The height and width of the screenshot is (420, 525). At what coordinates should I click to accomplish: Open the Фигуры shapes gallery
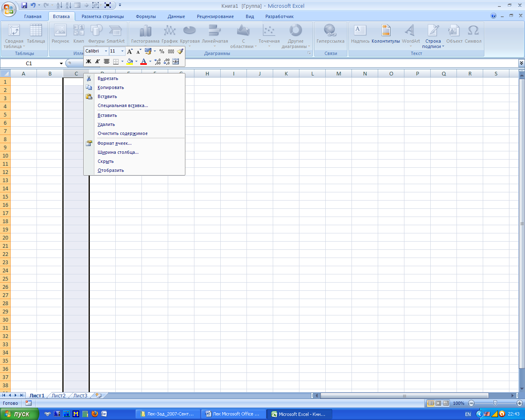[96, 34]
